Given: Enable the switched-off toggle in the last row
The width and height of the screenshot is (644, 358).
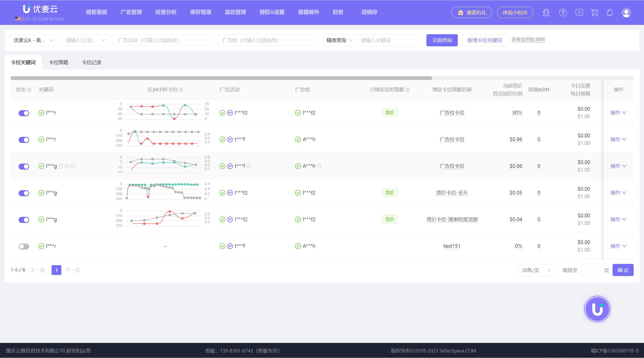Looking at the screenshot, I should (x=24, y=246).
